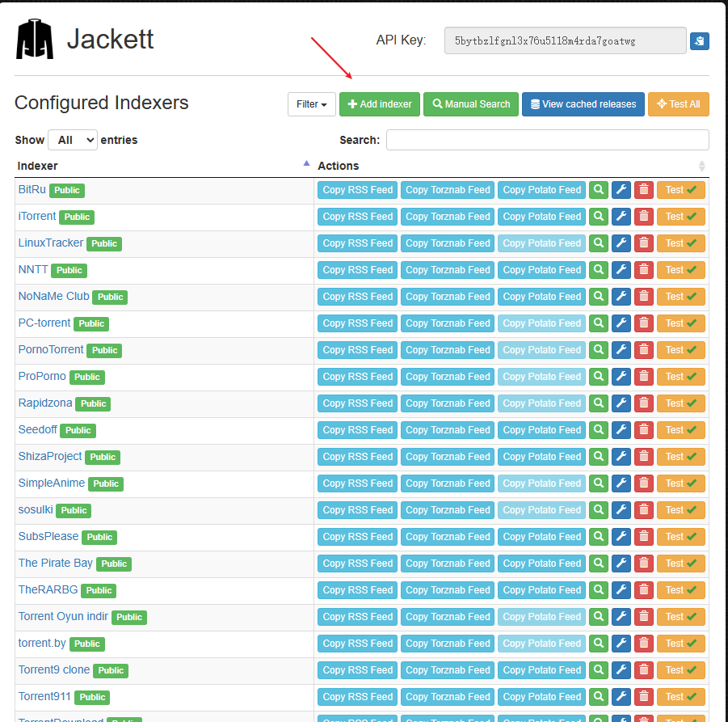Copy Potato Feed for ShizaProject
728x722 pixels.
[x=542, y=457]
